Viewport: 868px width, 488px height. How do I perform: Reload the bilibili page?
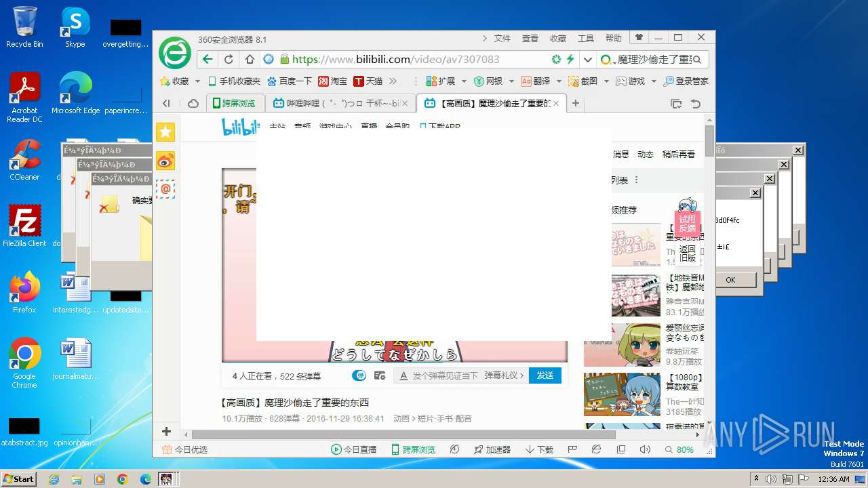[229, 59]
